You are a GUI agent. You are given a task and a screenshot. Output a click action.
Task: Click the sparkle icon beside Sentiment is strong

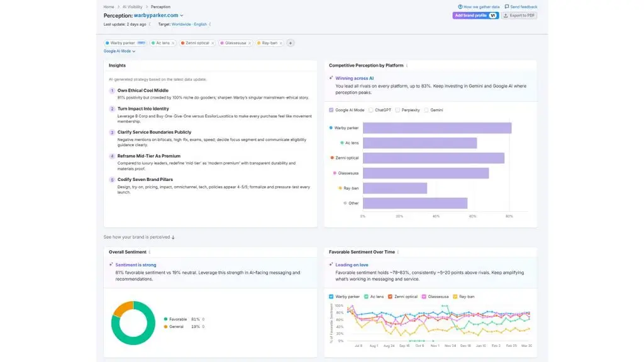111,265
